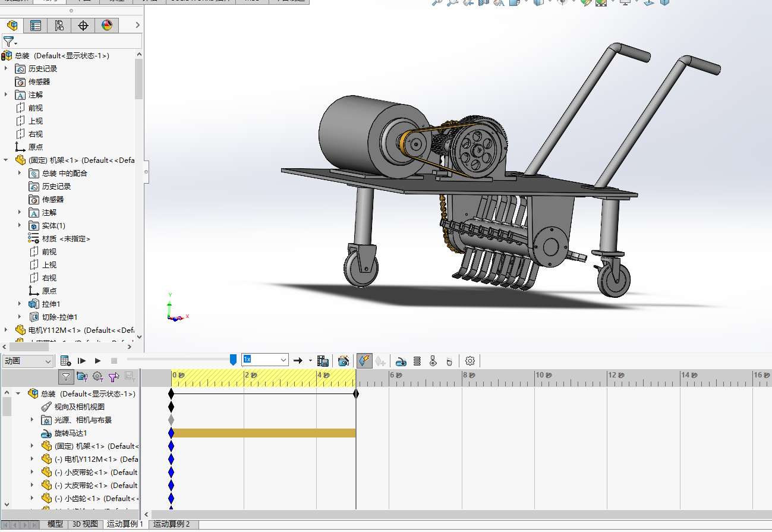Click the 旋转马达1 timeline duration bar

tap(263, 433)
